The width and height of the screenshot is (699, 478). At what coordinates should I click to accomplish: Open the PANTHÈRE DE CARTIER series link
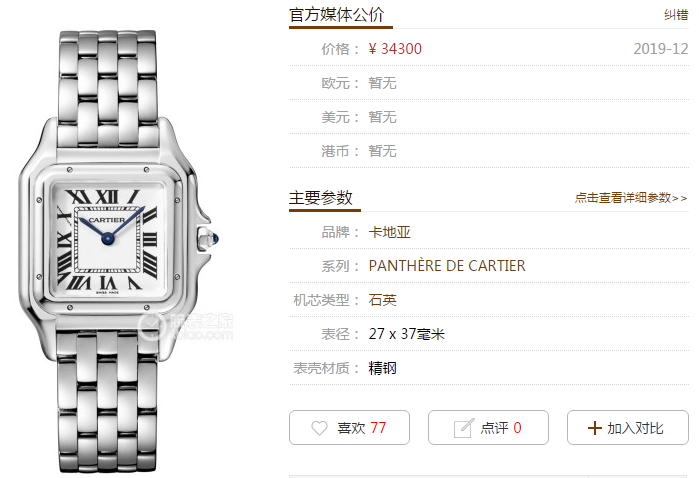447,266
